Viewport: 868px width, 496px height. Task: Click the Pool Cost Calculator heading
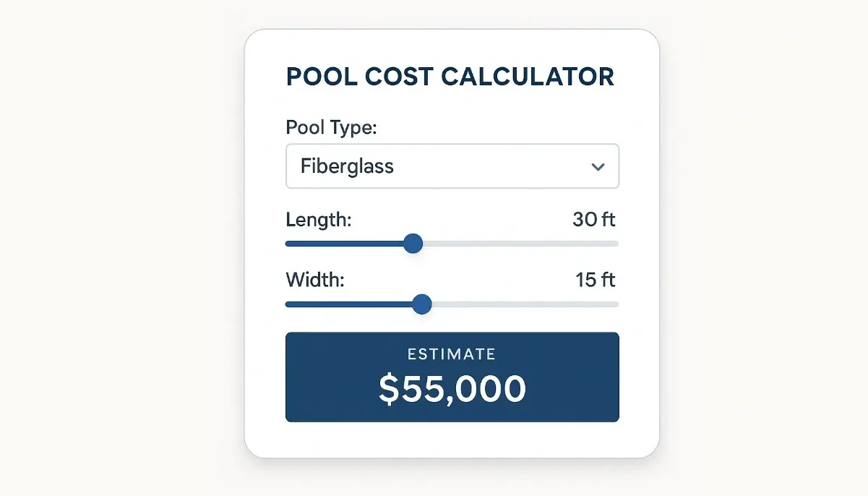click(450, 77)
